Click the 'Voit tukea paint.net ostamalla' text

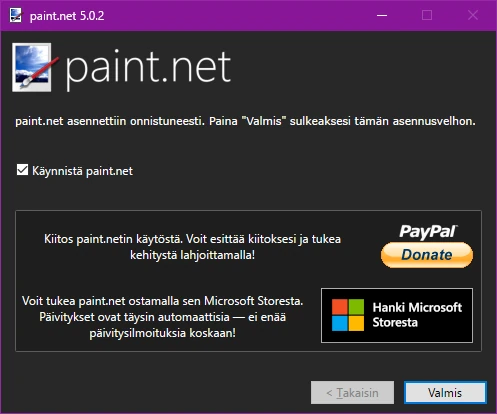(163, 317)
